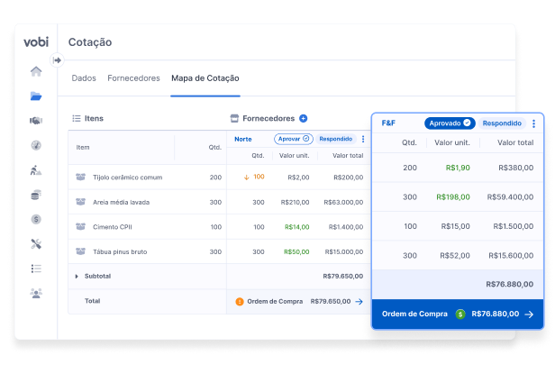Open Norte supplier options menu
555x392 pixels.
(x=363, y=139)
